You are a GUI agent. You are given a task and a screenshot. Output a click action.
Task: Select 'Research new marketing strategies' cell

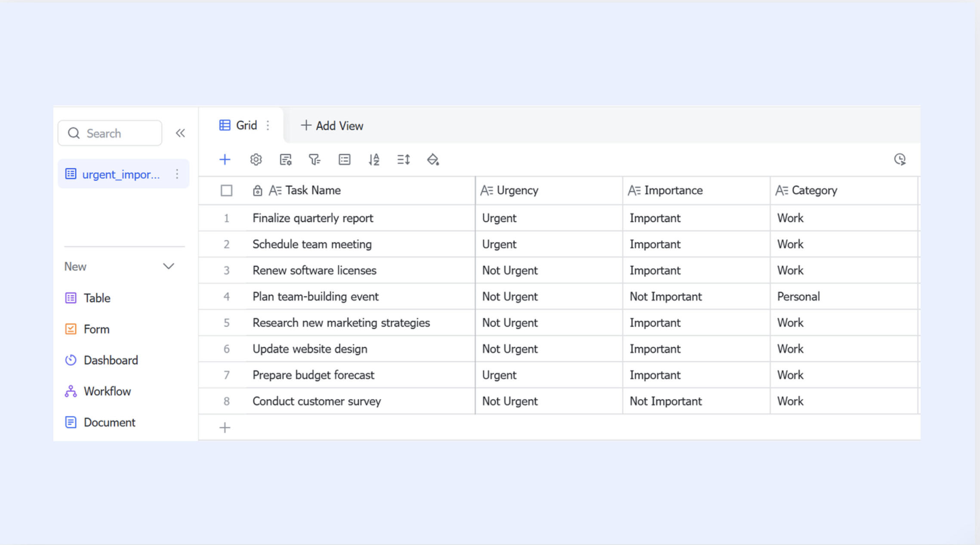(360, 323)
